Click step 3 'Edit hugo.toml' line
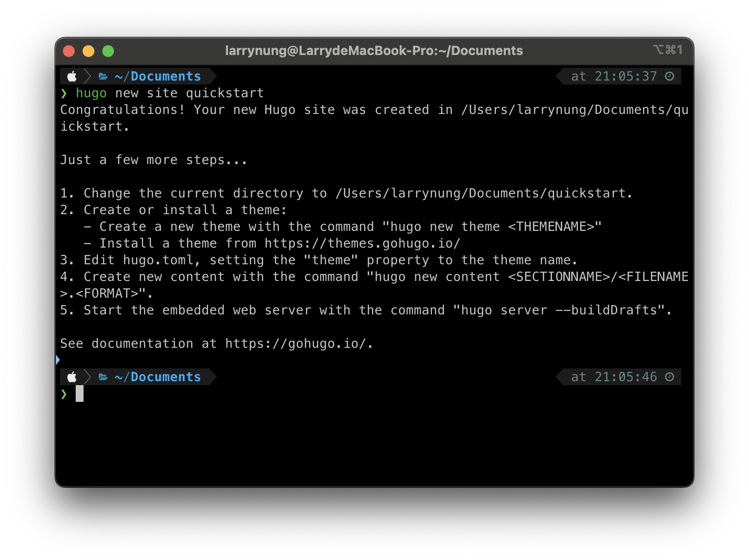Screen dimensions: 749x560 pyautogui.click(x=319, y=260)
